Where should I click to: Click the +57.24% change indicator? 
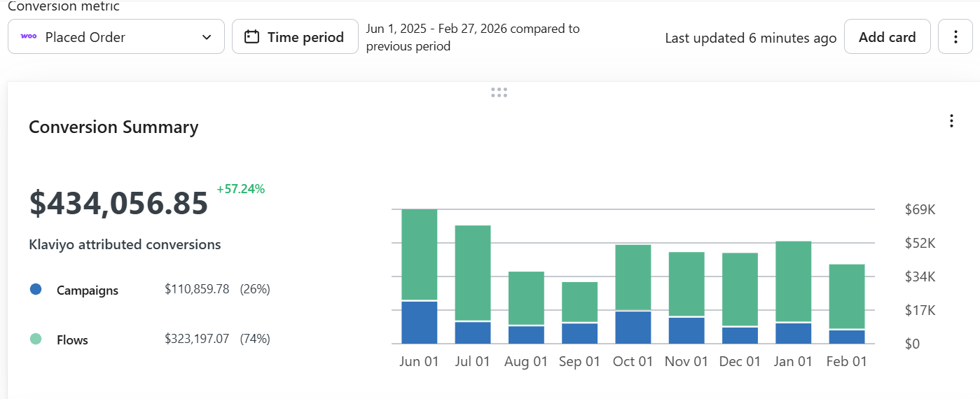click(240, 189)
